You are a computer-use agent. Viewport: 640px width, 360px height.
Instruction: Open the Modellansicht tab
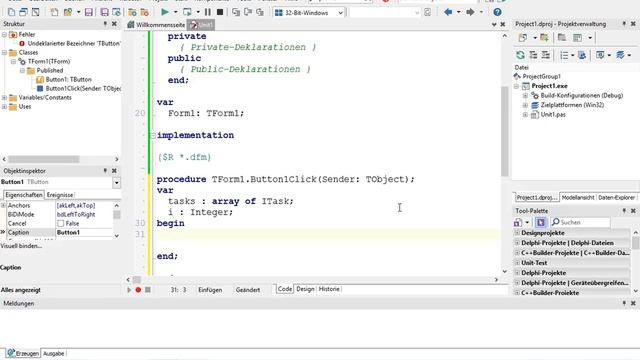click(578, 198)
